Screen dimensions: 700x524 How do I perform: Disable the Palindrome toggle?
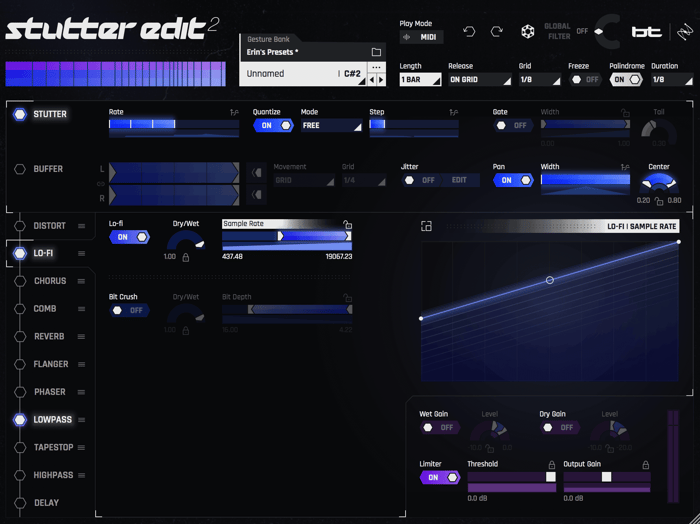pos(626,80)
